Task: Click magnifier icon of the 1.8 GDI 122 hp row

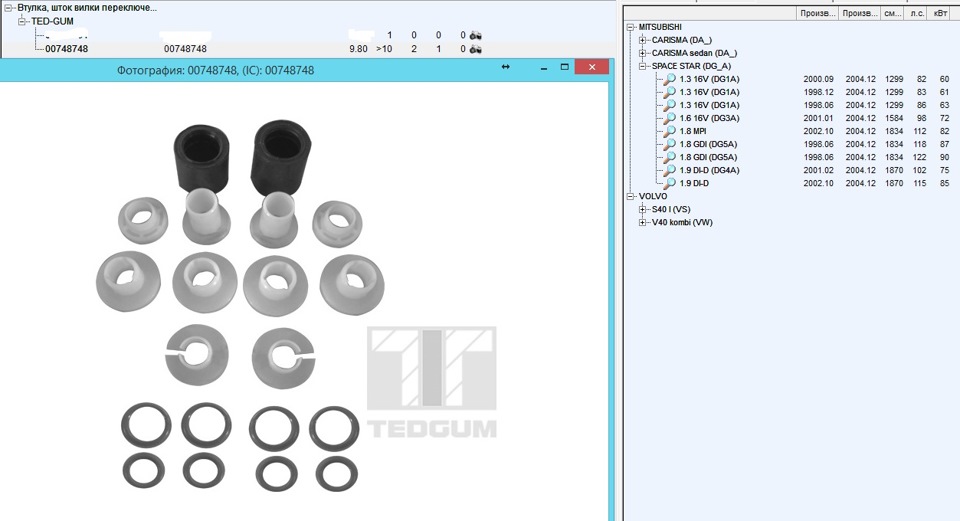Action: point(670,157)
